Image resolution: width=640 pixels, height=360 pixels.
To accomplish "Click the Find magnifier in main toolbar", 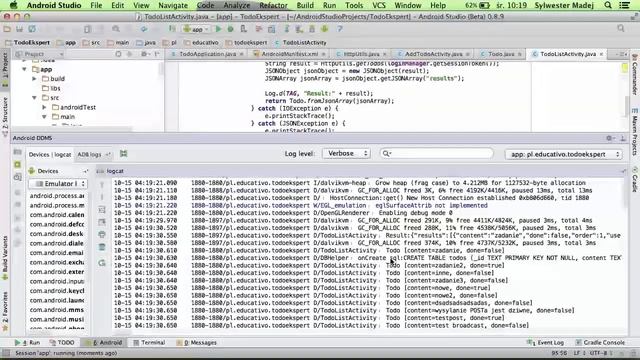I will pyautogui.click(x=116, y=29).
